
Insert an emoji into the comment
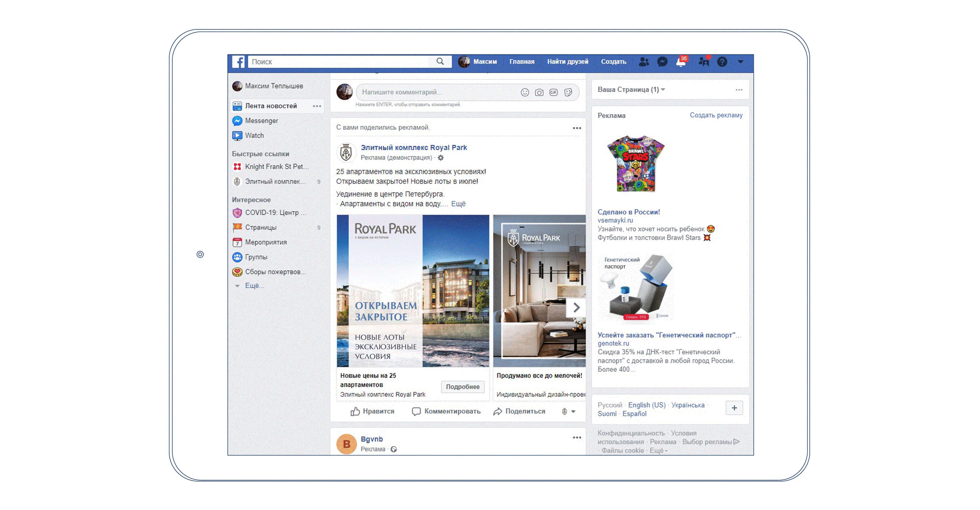point(525,92)
